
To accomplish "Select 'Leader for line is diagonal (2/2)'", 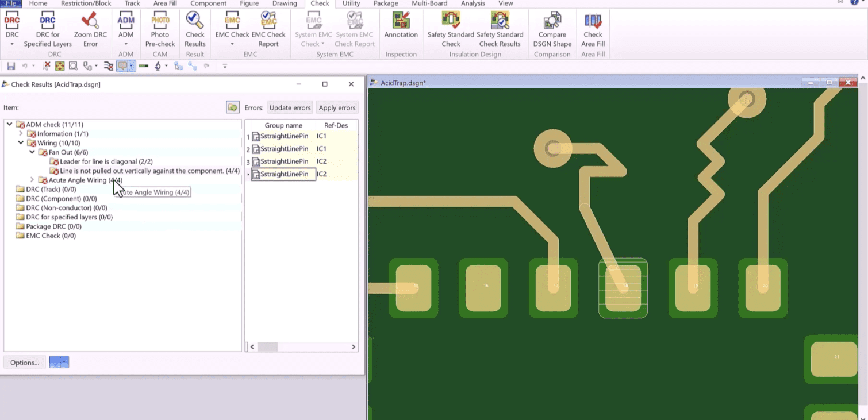I will pos(106,161).
